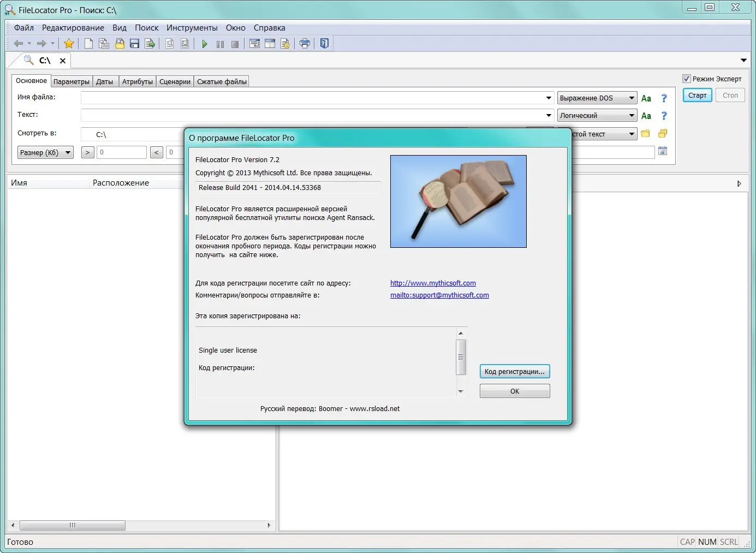756x553 pixels.
Task: Close the C:\ search tab
Action: pyautogui.click(x=63, y=61)
